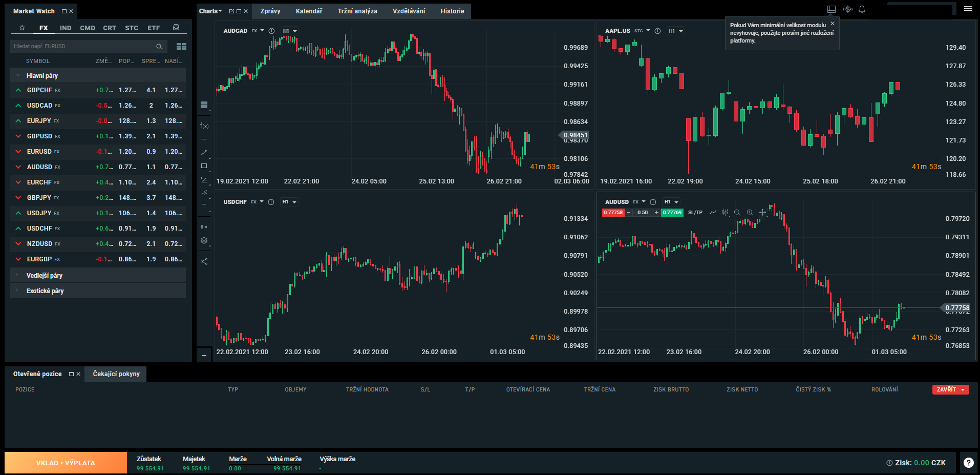Click the green buy price 0.77769 button
Screen dimensions: 980x475
[672, 212]
